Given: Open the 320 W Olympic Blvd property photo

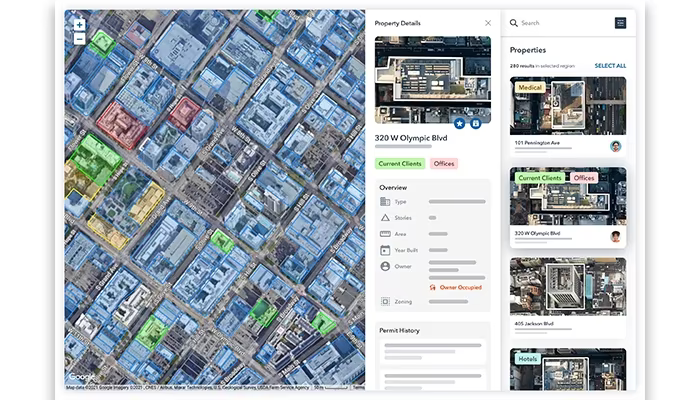Looking at the screenshot, I should pos(433,80).
